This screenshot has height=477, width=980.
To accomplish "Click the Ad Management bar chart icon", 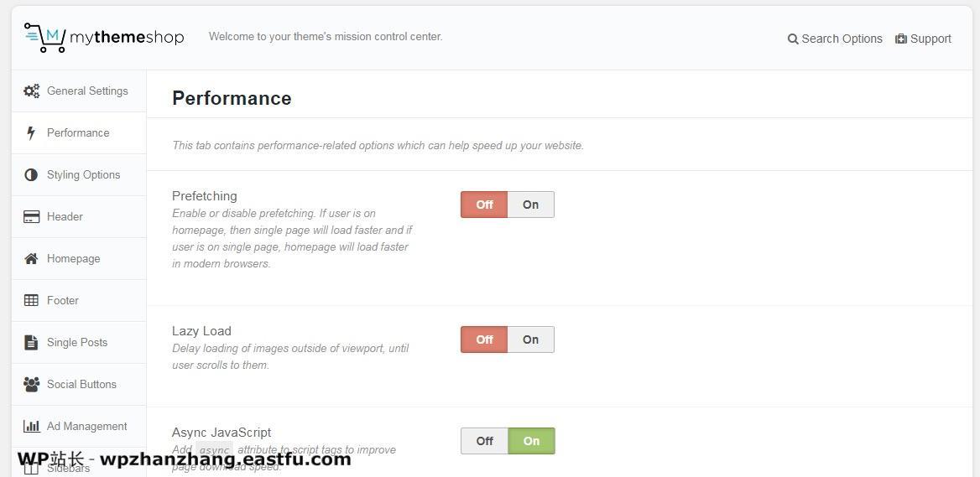I will [31, 426].
